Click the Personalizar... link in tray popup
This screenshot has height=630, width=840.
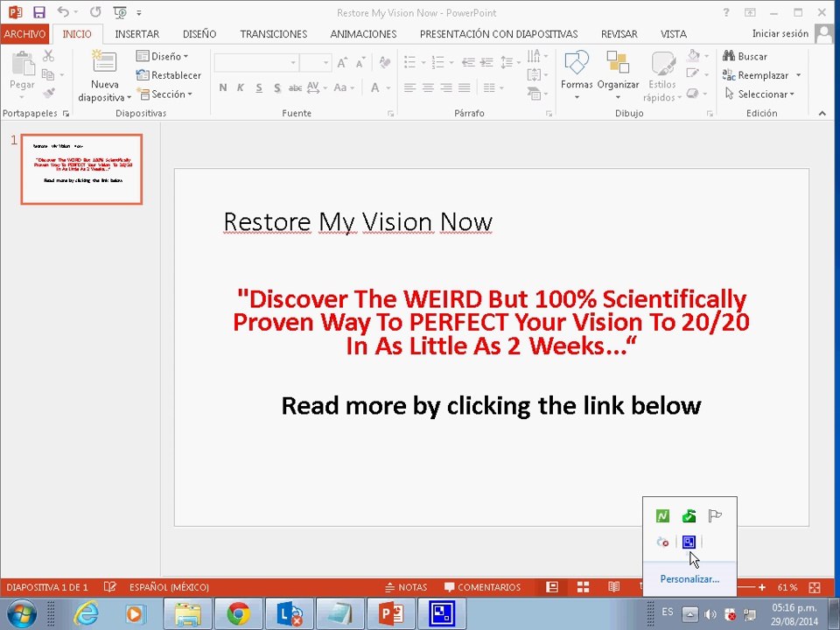pyautogui.click(x=689, y=578)
